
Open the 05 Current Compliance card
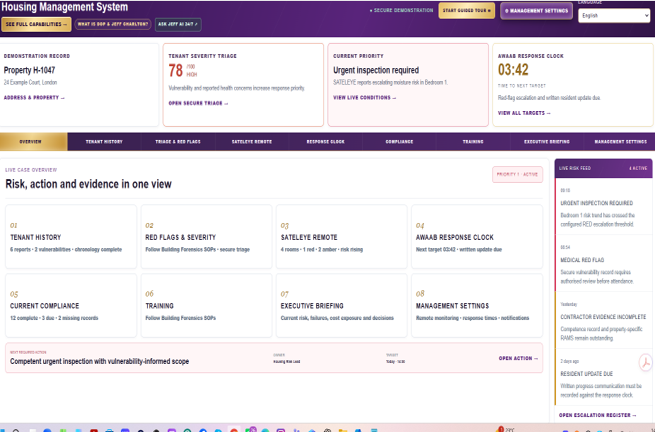71,305
